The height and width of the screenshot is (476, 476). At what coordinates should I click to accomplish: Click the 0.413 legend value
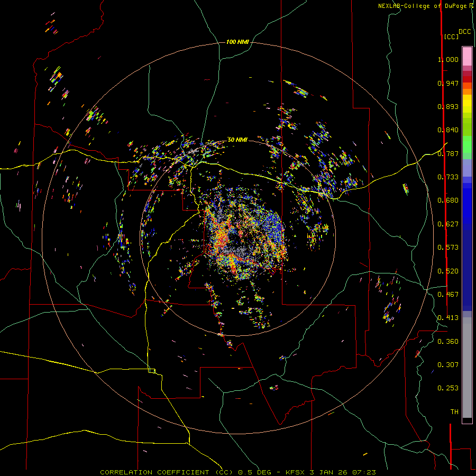[x=448, y=318]
